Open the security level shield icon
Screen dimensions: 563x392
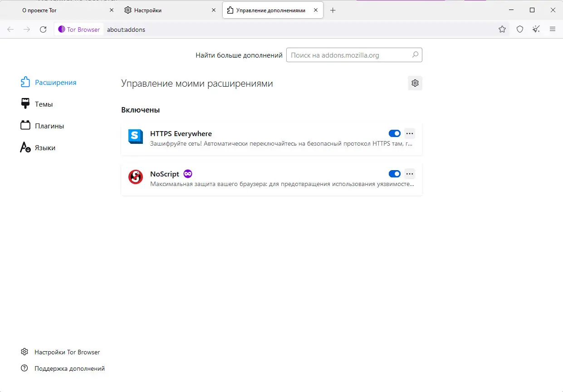pos(520,29)
